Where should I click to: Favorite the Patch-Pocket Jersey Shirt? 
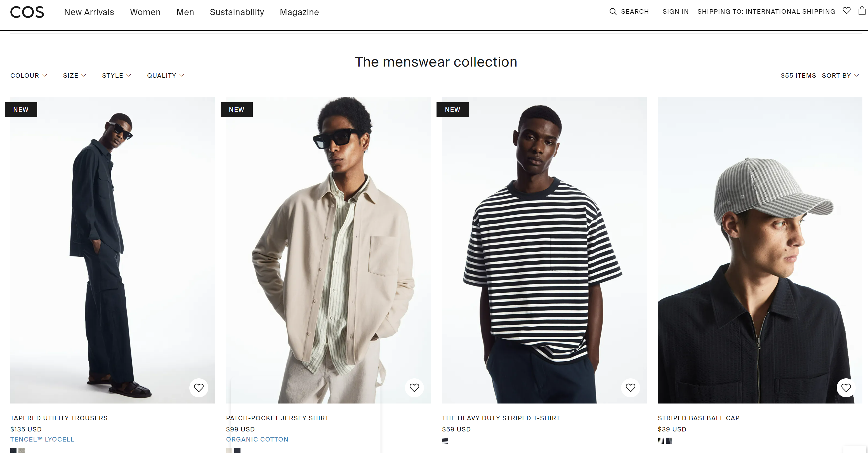(x=414, y=388)
